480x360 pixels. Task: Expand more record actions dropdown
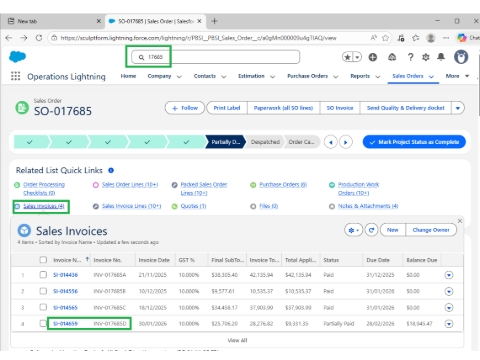(x=458, y=108)
